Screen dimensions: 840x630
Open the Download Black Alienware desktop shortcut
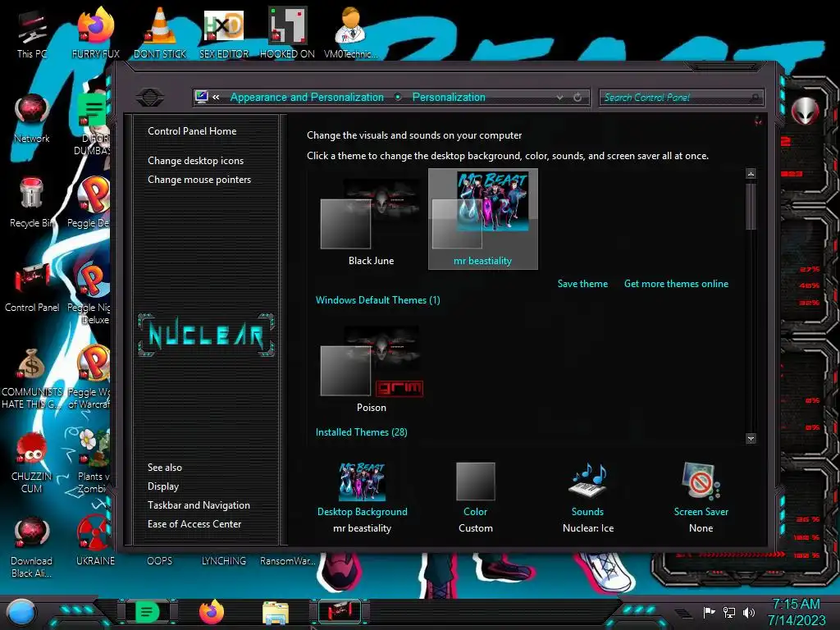[x=32, y=547]
